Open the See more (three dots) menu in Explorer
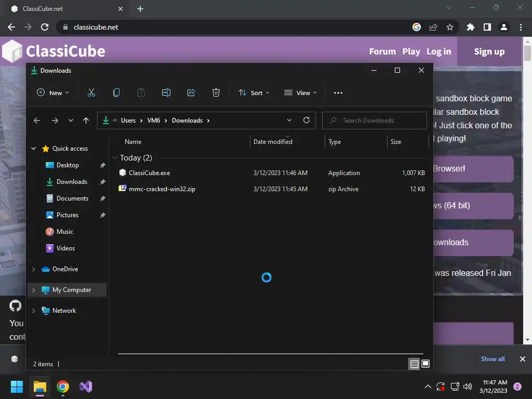This screenshot has height=399, width=532. point(338,92)
